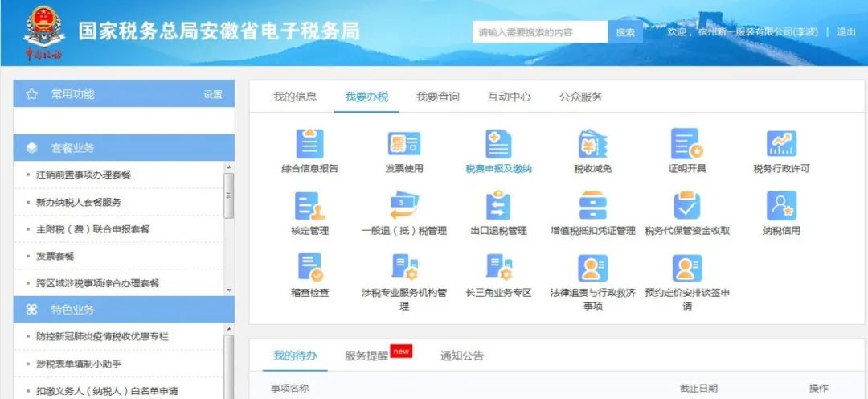This screenshot has height=399, width=868.
Task: Open the 增值税抵扣凭证管理 icon
Action: pyautogui.click(x=592, y=206)
